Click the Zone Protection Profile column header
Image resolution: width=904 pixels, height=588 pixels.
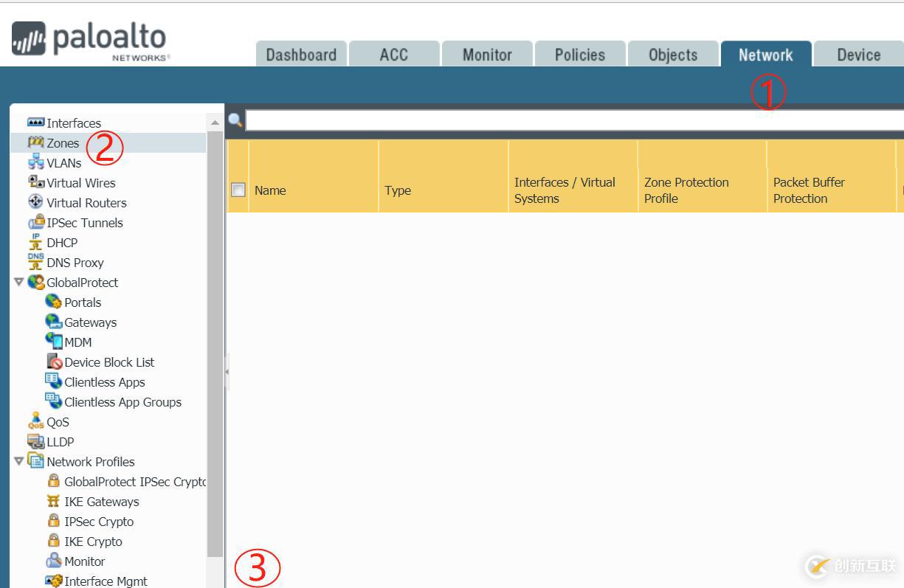click(703, 177)
